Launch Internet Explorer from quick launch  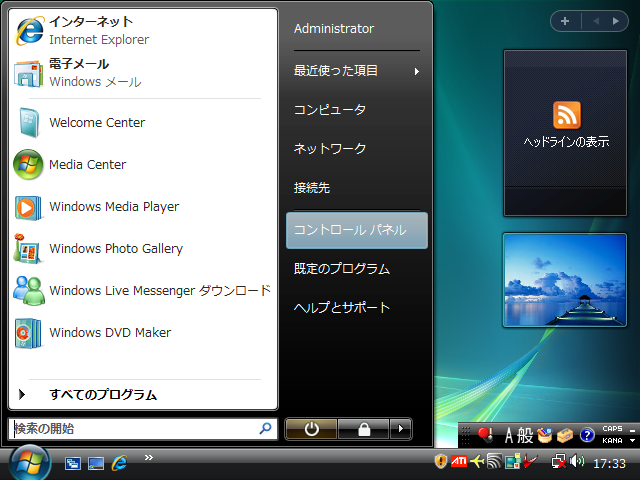119,463
